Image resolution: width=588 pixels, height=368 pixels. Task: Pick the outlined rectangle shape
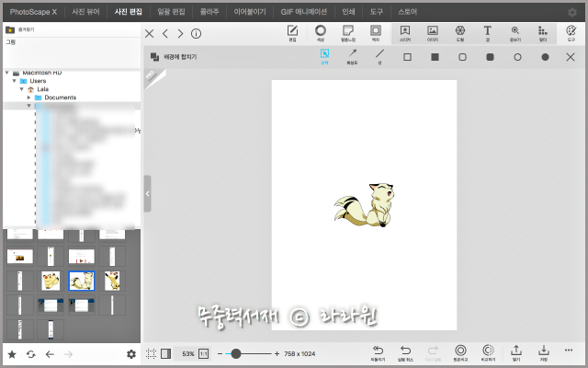coord(407,57)
